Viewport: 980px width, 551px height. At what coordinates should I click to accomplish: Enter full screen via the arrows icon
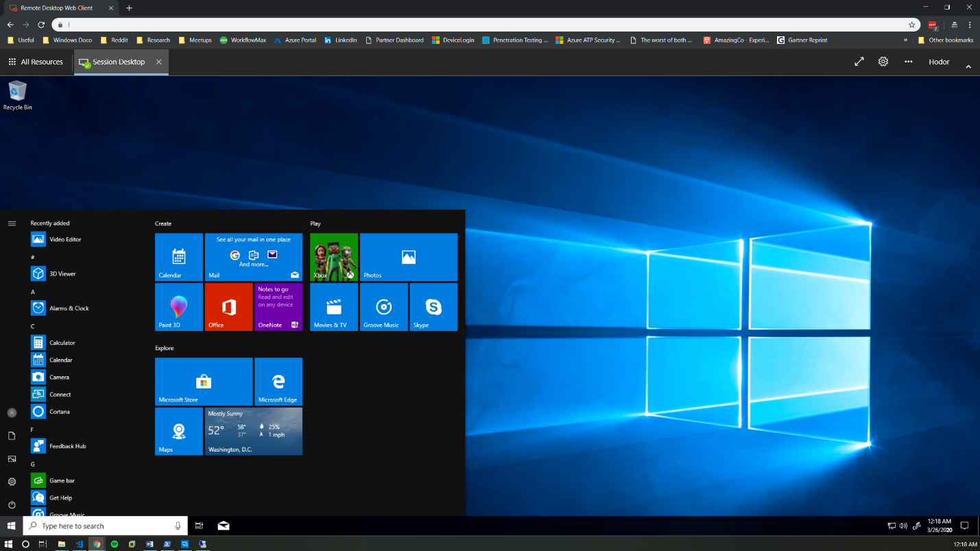coord(859,62)
